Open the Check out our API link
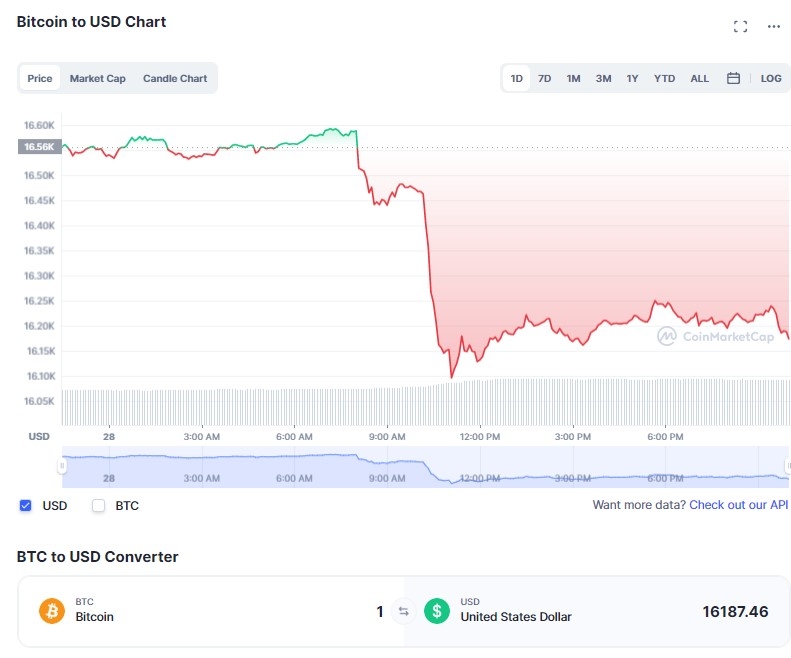The image size is (791, 658). tap(738, 505)
